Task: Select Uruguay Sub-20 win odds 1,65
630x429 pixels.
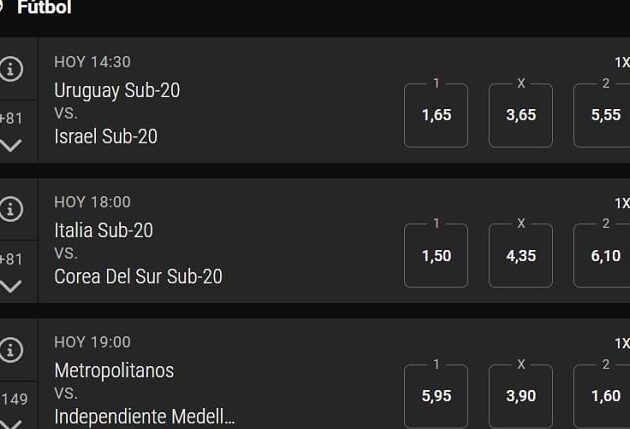Action: point(436,115)
